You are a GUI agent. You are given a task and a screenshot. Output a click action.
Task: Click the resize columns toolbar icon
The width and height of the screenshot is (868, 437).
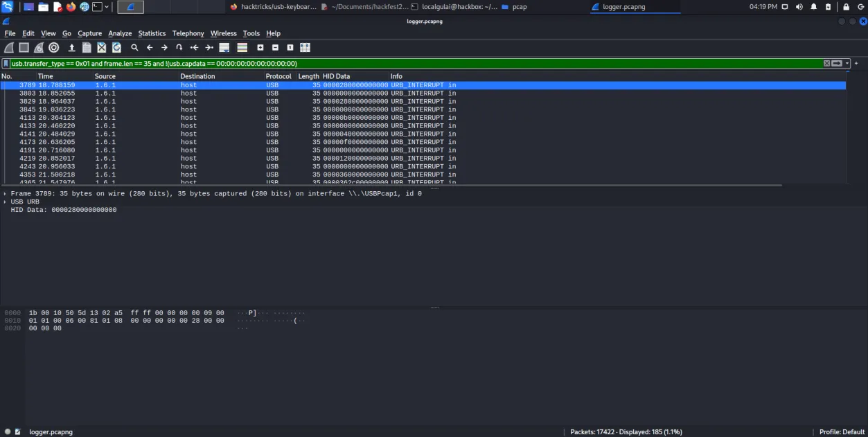coord(305,48)
